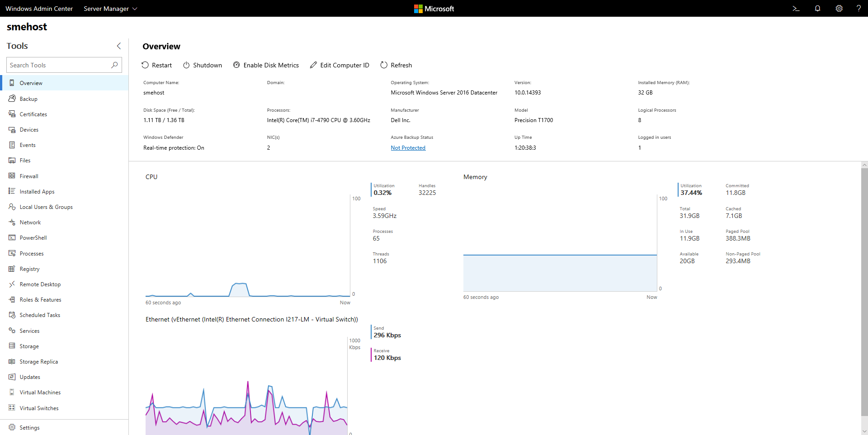Open the Firewall tool
Viewport: 868px width, 435px height.
(29, 175)
